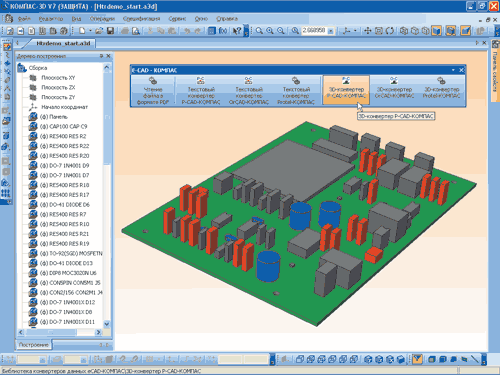Click the save diskette icon in toolbar
The height and width of the screenshot is (375, 500).
coord(110,31)
